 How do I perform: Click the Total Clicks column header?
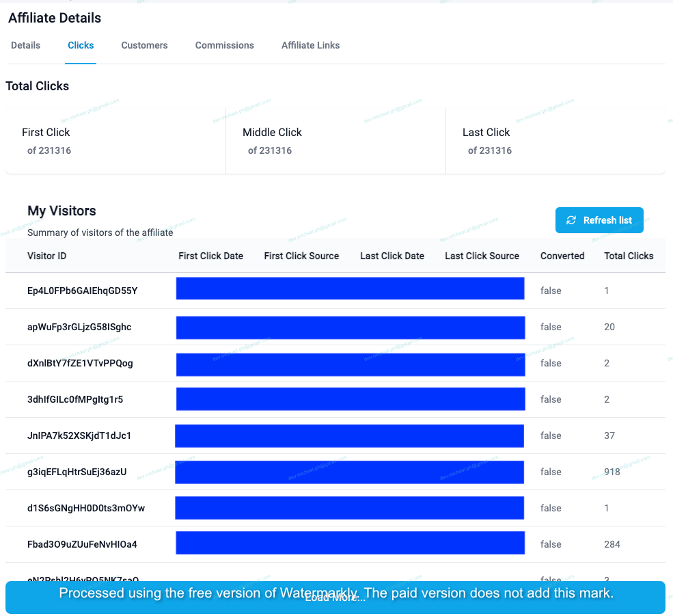pyautogui.click(x=629, y=256)
